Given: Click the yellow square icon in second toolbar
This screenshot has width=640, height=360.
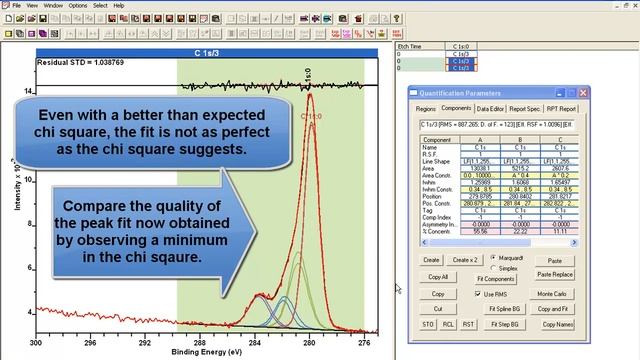Looking at the screenshot, I should [x=9, y=33].
